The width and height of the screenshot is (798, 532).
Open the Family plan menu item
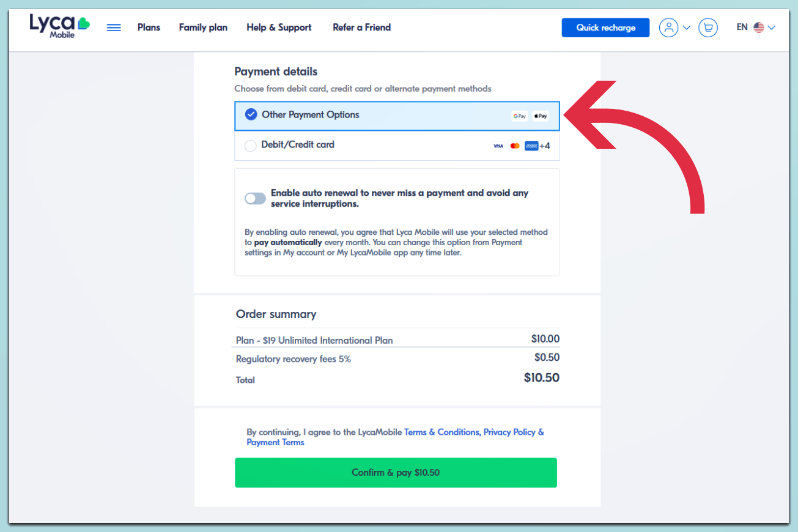(203, 28)
